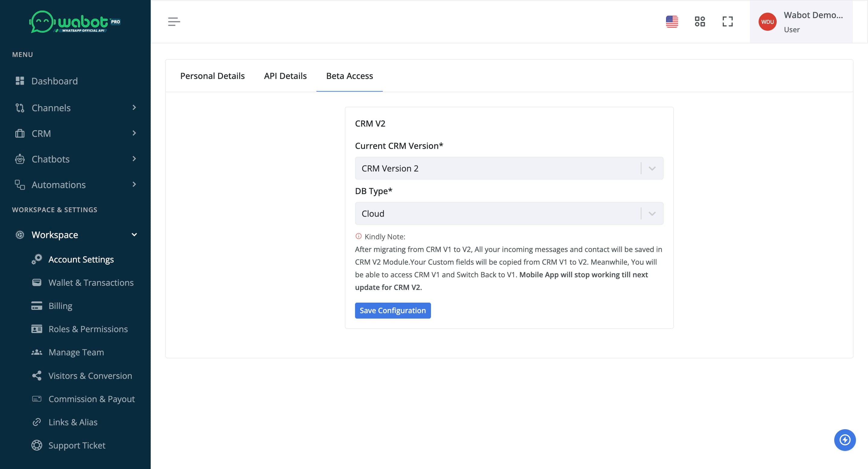Click the blue lightning quick-action button

[844, 440]
